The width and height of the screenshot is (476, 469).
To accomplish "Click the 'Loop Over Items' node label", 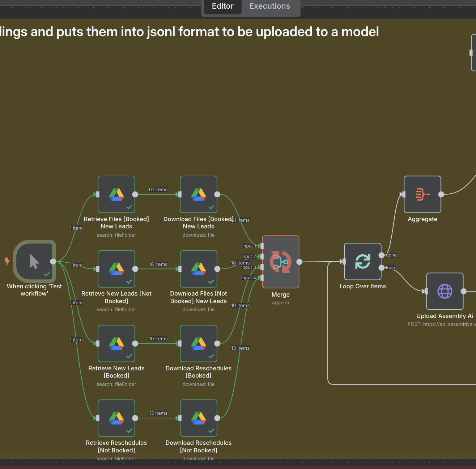I will [x=363, y=286].
